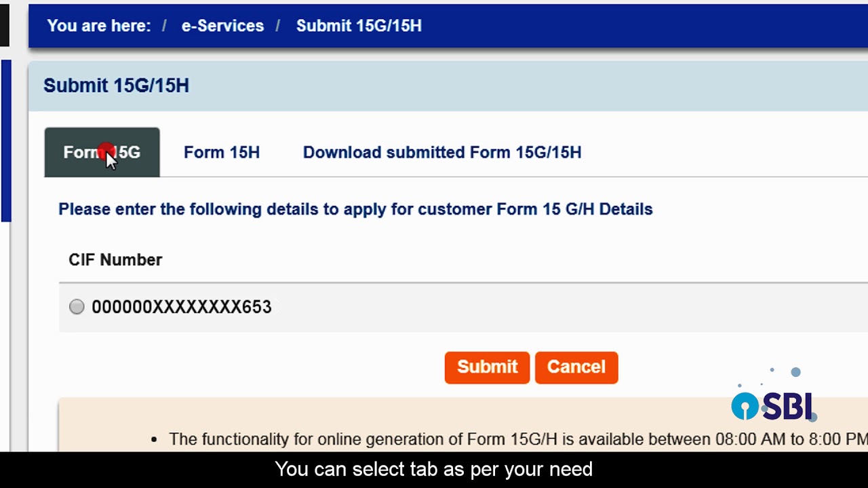This screenshot has width=868, height=488.
Task: Go to e-Services in the breadcrumb
Action: [x=222, y=26]
